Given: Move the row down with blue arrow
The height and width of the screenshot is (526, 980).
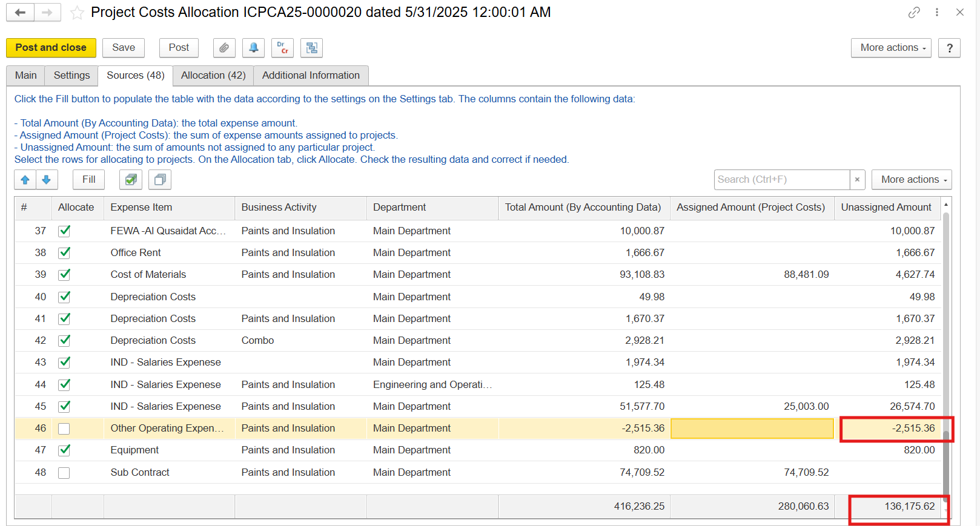Looking at the screenshot, I should pos(47,180).
